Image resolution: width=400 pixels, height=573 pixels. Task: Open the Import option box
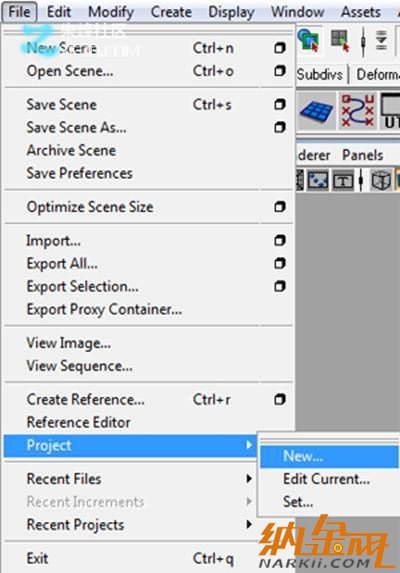(280, 240)
